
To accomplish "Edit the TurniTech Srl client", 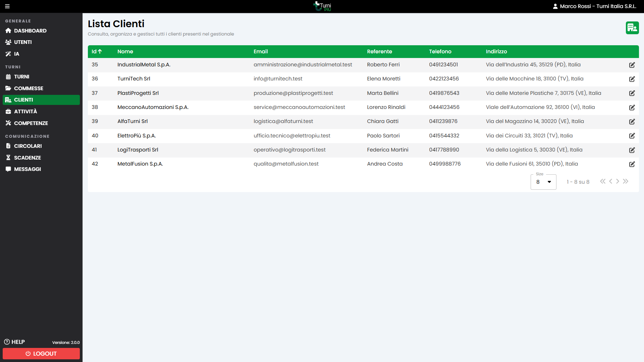I will point(632,79).
